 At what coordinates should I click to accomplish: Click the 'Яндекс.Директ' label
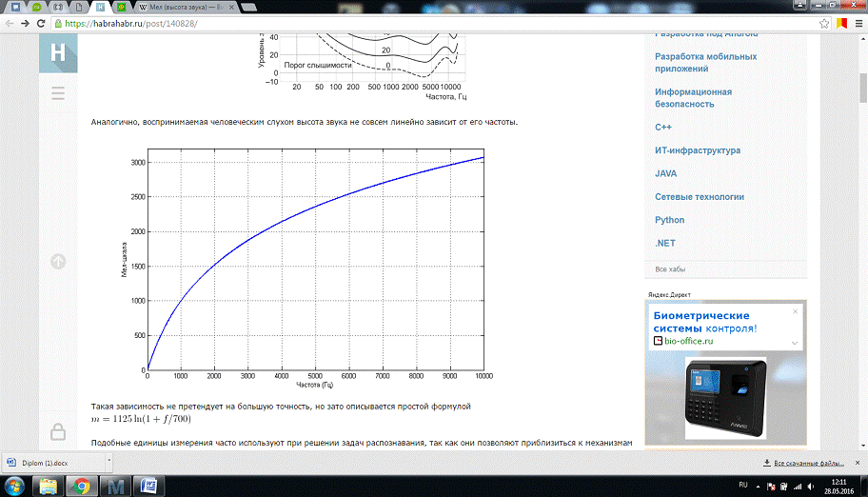tap(669, 295)
